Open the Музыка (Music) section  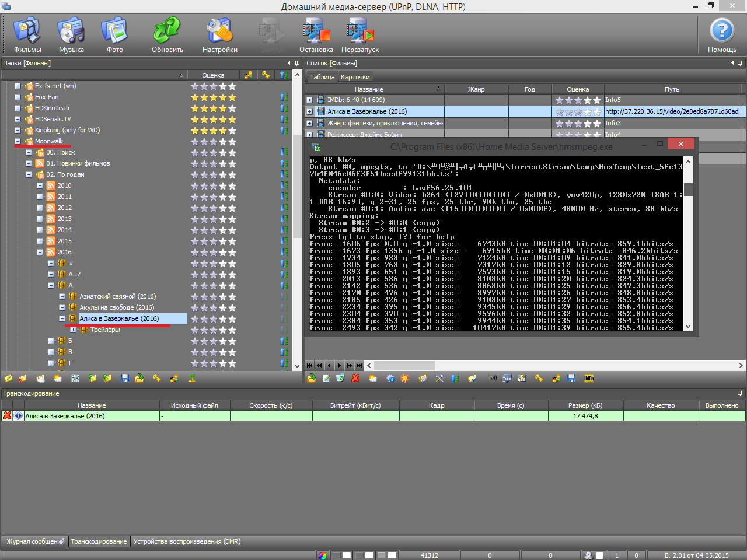(x=71, y=36)
